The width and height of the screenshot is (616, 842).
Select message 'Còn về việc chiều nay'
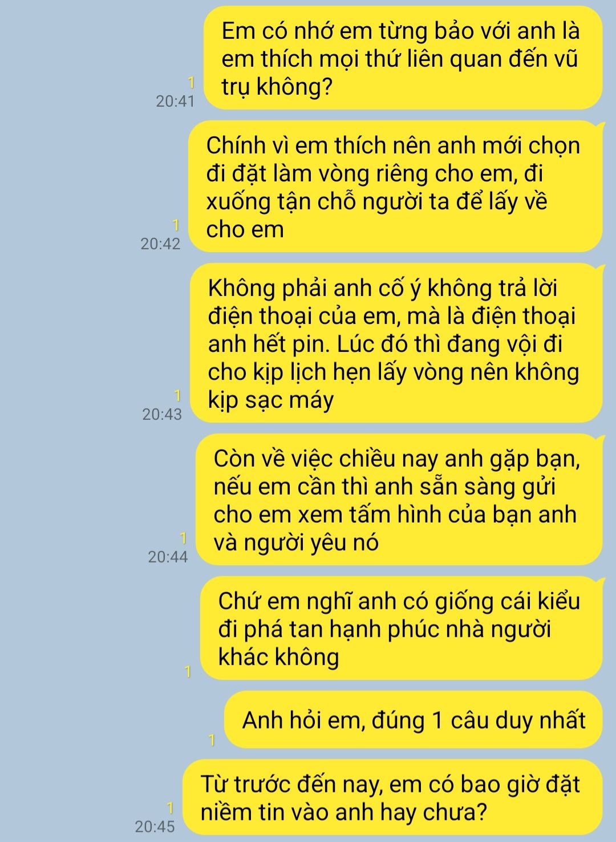click(x=399, y=500)
